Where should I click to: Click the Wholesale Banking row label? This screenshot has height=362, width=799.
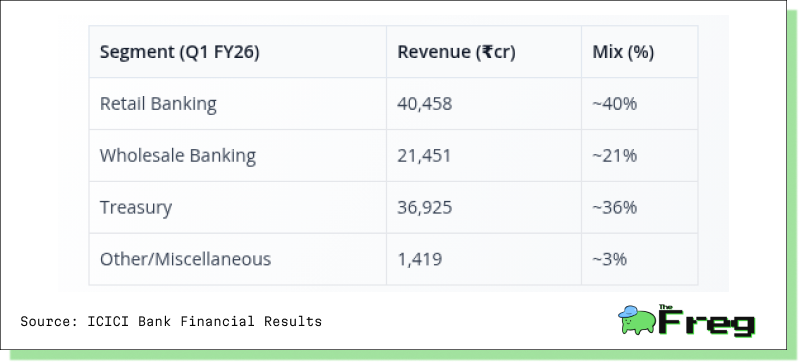coord(177,156)
